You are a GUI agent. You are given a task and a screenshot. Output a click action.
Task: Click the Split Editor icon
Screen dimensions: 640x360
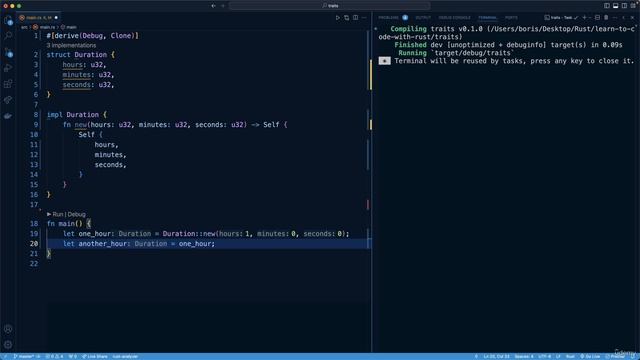coord(356,18)
